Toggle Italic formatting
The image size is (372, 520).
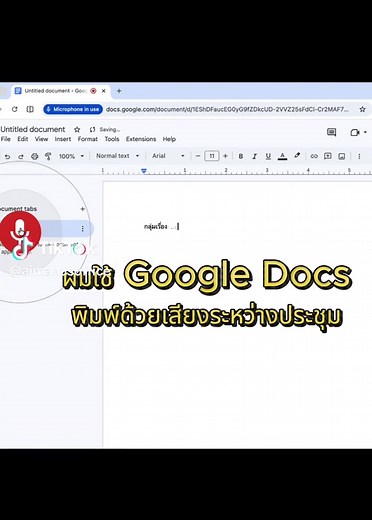point(254,156)
